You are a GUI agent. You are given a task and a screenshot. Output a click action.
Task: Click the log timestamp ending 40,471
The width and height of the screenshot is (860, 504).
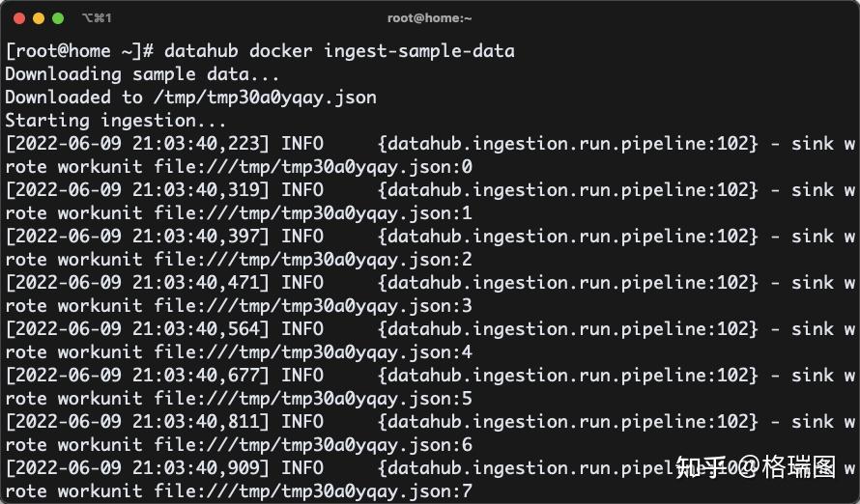pyautogui.click(x=138, y=283)
